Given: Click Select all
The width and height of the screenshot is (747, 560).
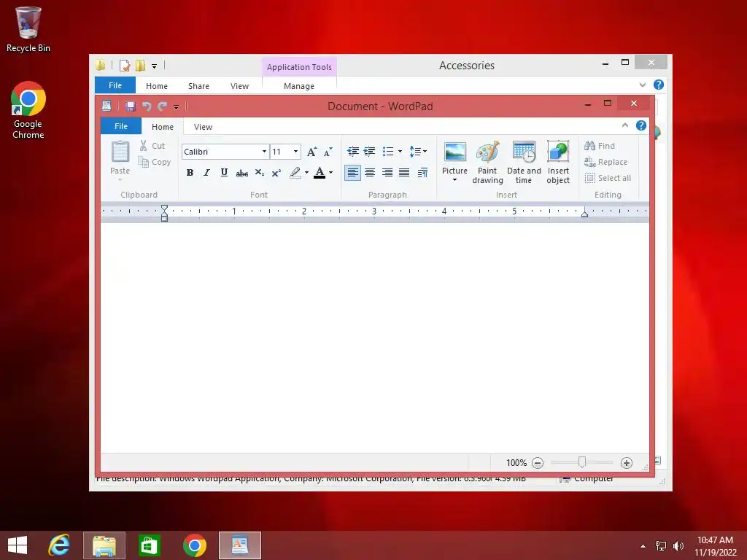Looking at the screenshot, I should [608, 178].
